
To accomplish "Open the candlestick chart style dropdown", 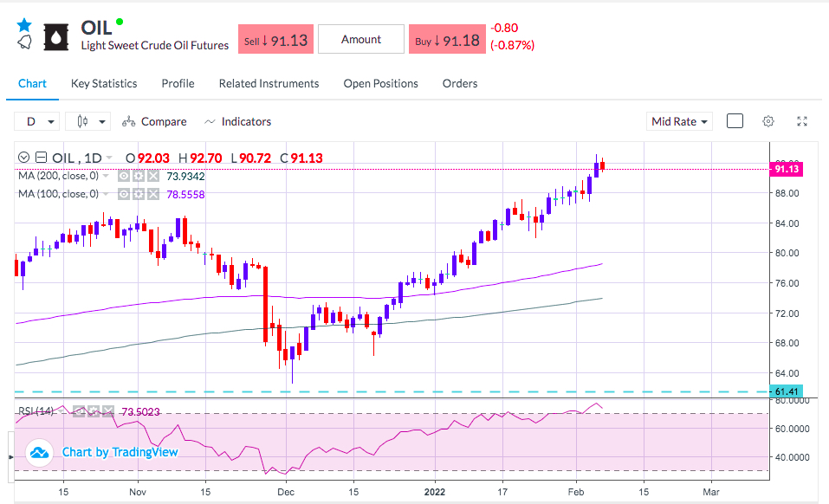I will pyautogui.click(x=87, y=121).
